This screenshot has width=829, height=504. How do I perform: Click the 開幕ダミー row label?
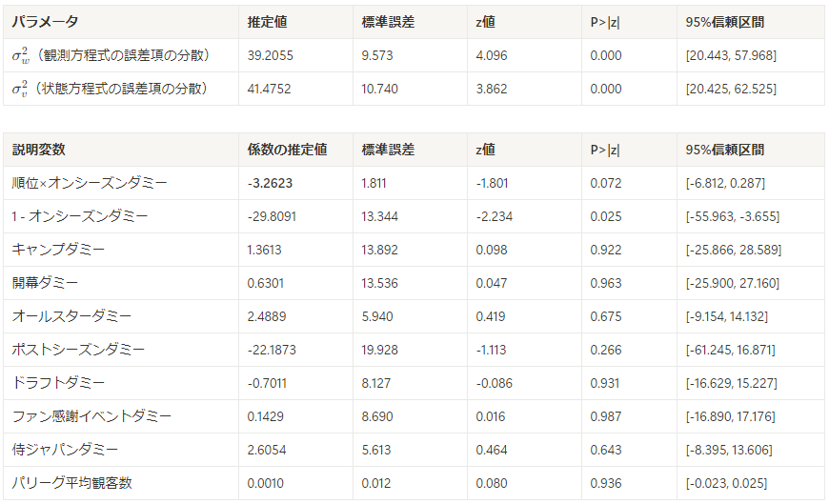point(45,283)
